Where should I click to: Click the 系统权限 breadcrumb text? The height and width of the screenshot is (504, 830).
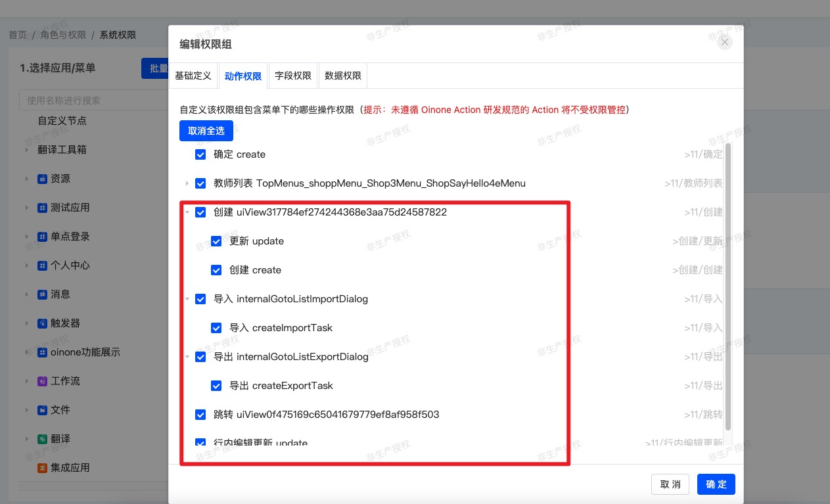pos(118,35)
